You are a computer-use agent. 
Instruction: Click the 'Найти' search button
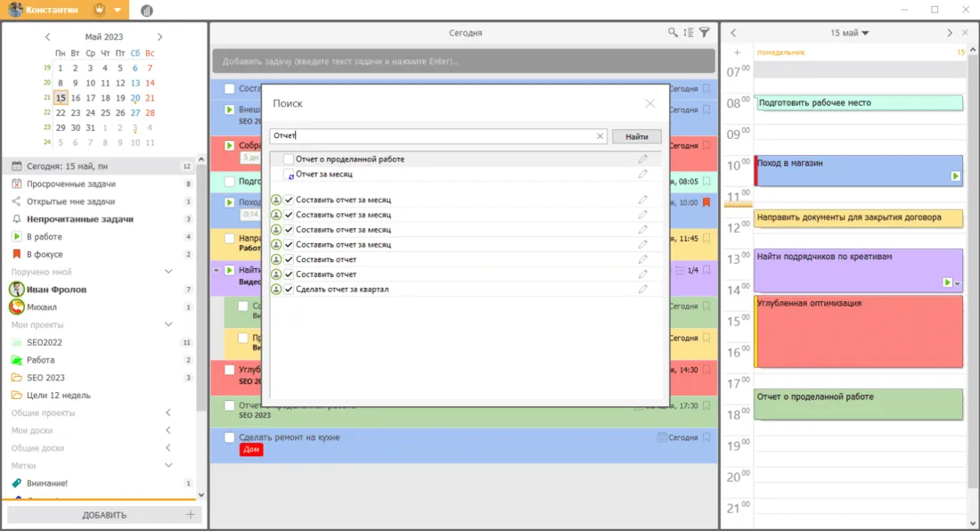pos(636,136)
